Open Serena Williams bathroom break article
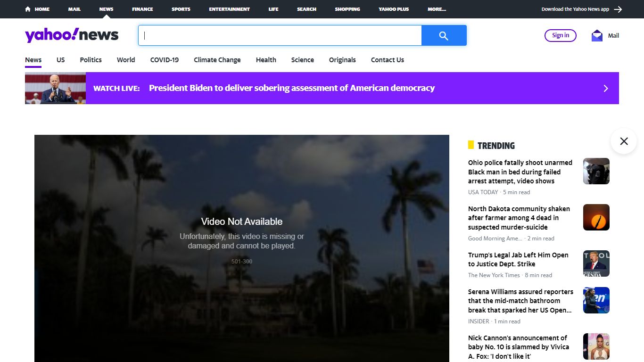The image size is (644, 362). [x=520, y=301]
